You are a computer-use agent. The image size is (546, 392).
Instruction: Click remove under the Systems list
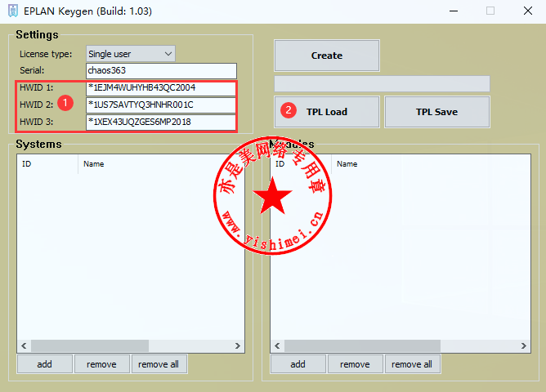point(101,364)
